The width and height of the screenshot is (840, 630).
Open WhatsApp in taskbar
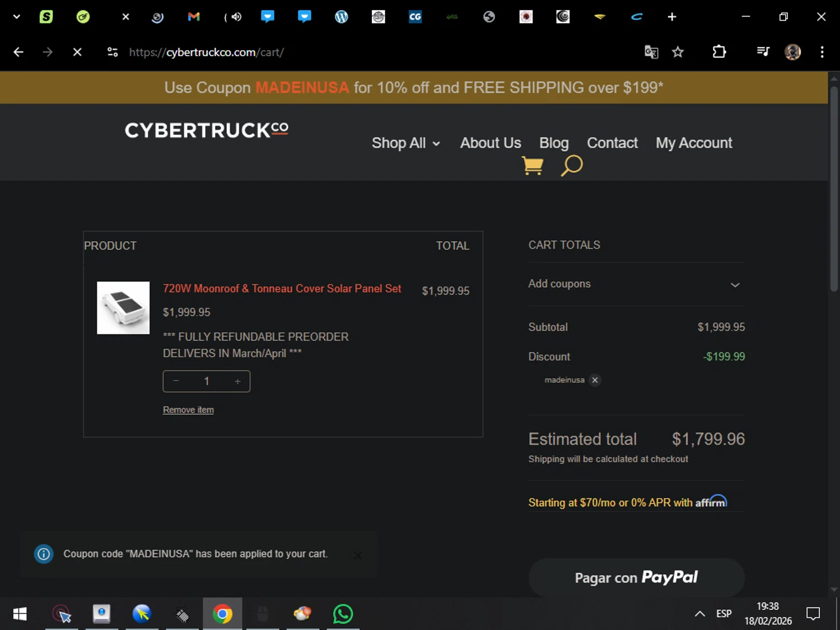click(x=343, y=614)
